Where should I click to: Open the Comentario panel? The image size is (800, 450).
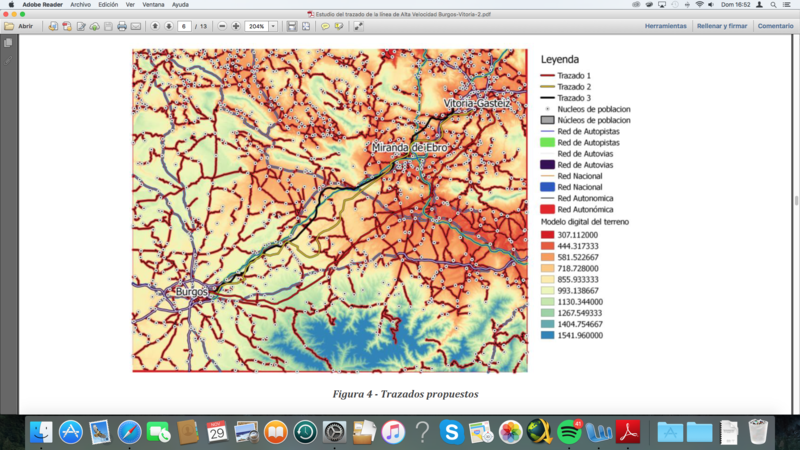775,26
